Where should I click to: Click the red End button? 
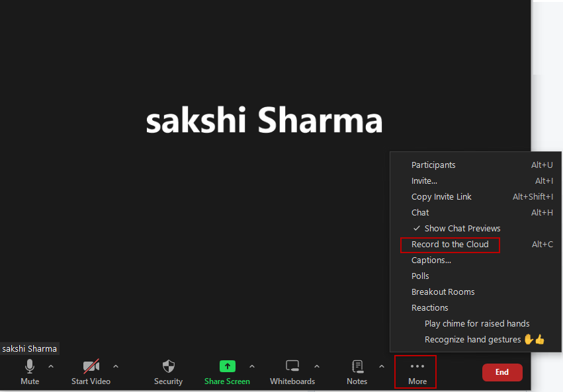pos(502,372)
